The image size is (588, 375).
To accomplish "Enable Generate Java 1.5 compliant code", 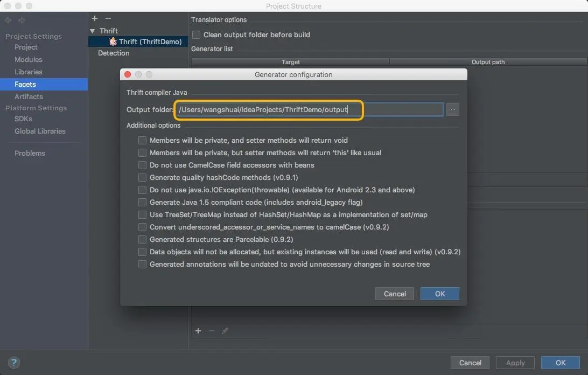I will [x=142, y=203].
